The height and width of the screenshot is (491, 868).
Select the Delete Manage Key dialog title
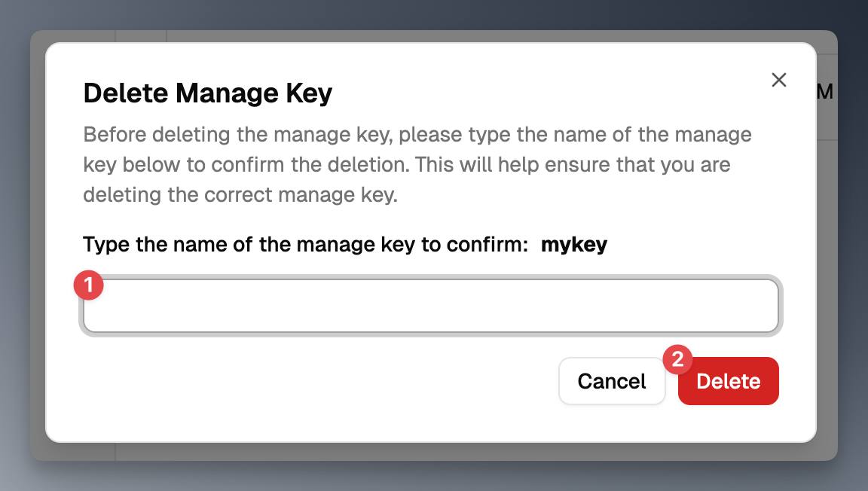tap(206, 93)
